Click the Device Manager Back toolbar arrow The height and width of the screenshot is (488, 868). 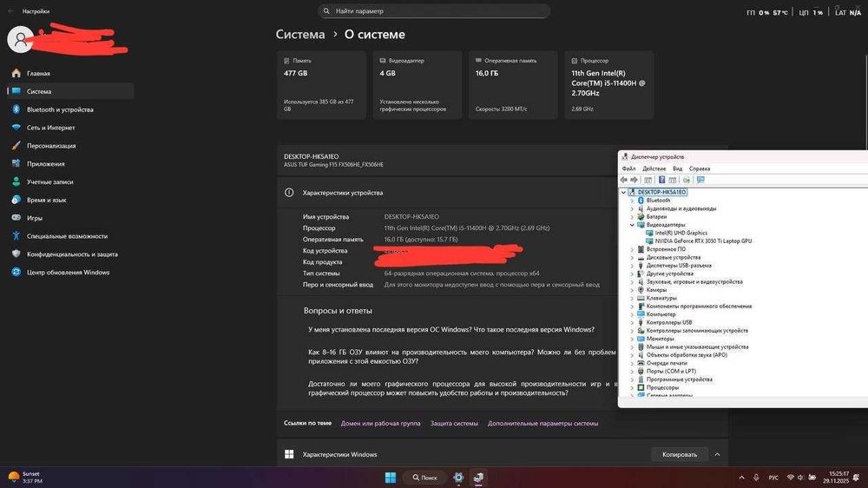[624, 180]
